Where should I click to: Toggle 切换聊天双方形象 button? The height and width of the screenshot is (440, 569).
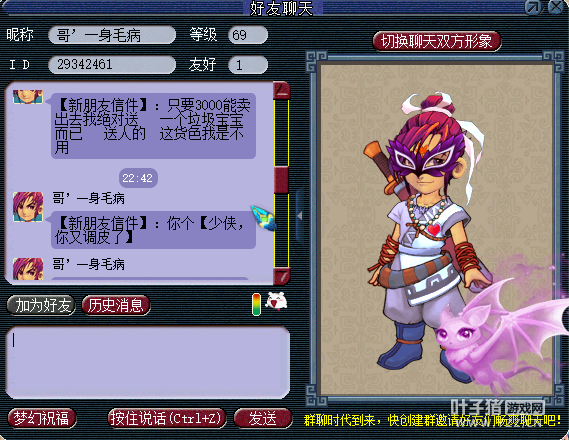[437, 41]
